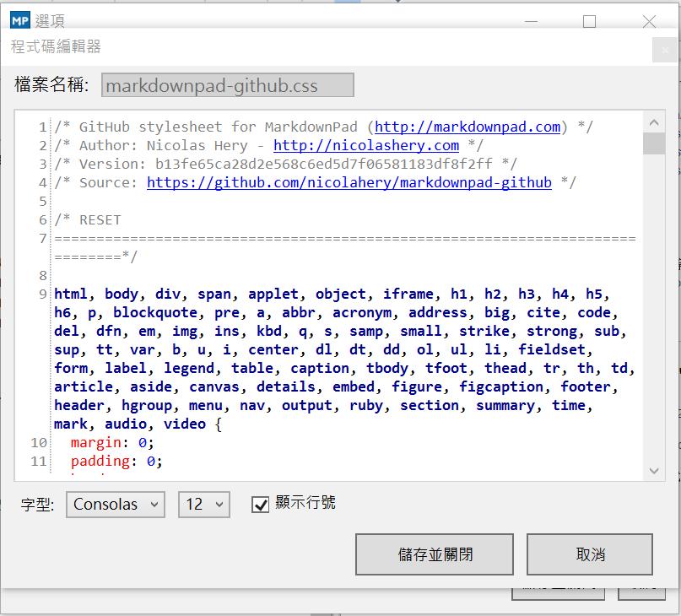Open the Consolas font dropdown
This screenshot has width=681, height=616.
pyautogui.click(x=116, y=505)
